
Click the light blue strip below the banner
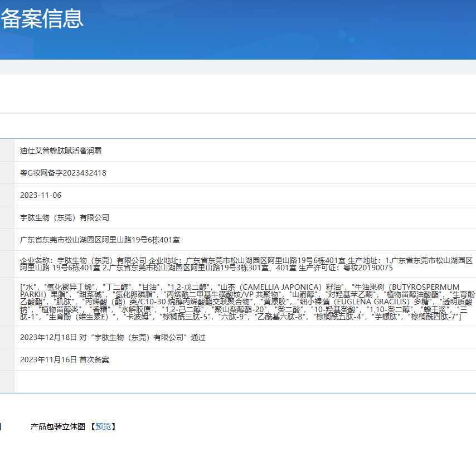[x=238, y=66]
